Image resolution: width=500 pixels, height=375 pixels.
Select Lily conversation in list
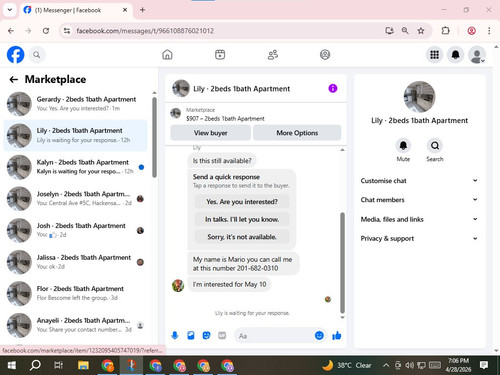pyautogui.click(x=75, y=135)
